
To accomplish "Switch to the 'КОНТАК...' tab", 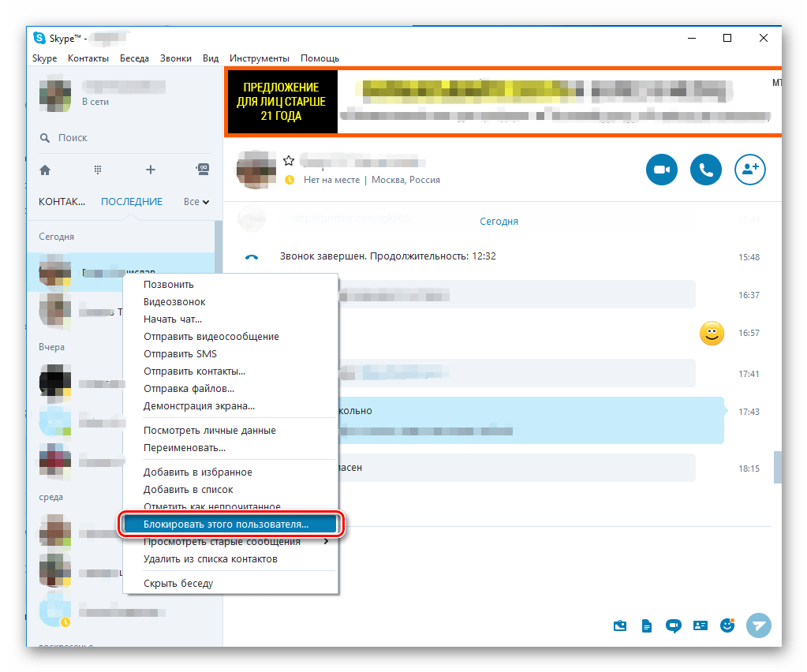I will click(62, 202).
